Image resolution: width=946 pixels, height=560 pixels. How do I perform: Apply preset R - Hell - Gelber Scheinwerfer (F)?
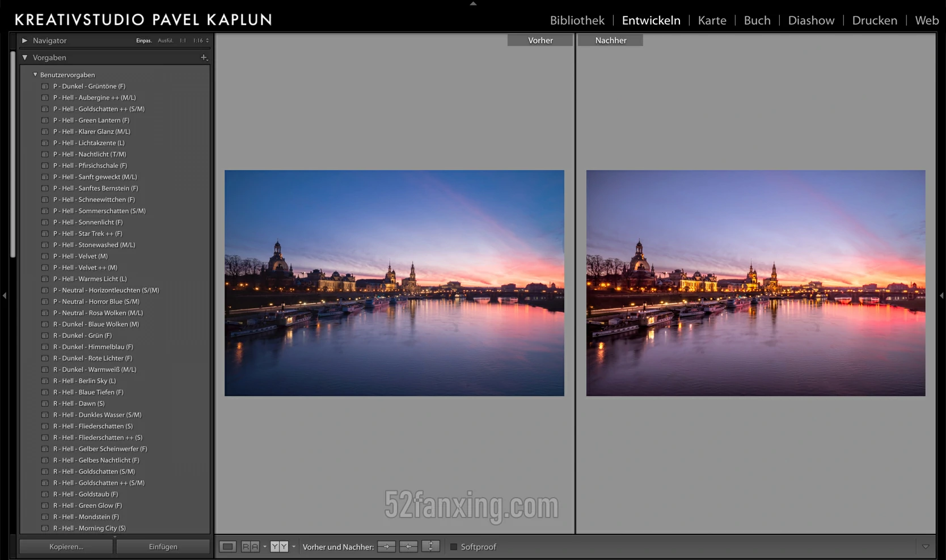pos(100,449)
